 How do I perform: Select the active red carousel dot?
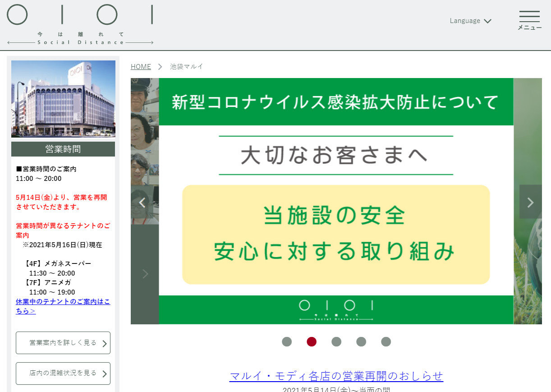(312, 342)
